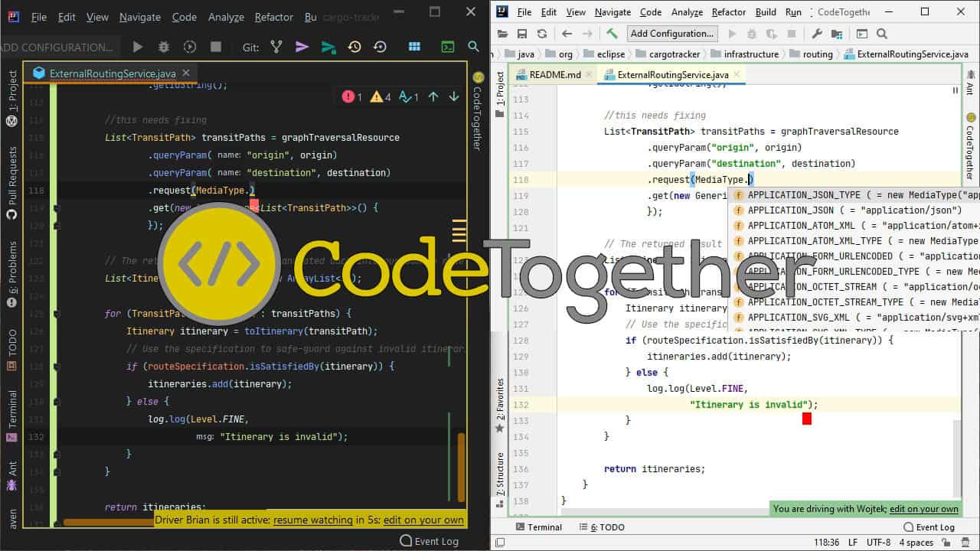Open Navigate menu in dark window

(140, 17)
